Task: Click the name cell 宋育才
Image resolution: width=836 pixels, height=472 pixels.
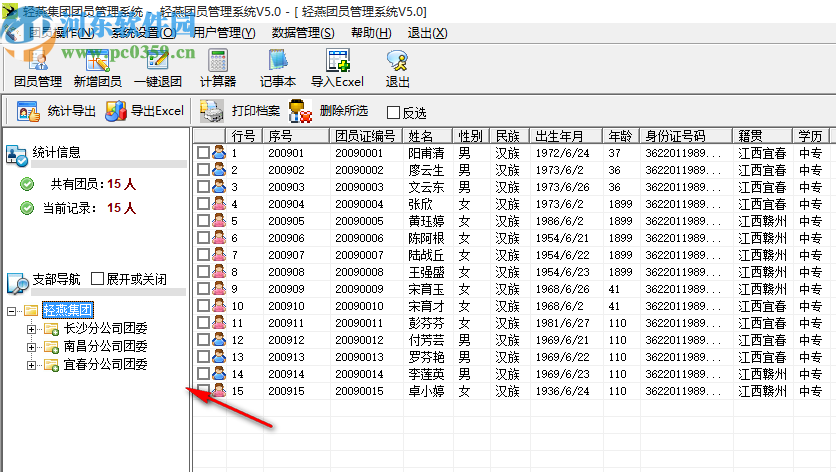Action: (426, 306)
